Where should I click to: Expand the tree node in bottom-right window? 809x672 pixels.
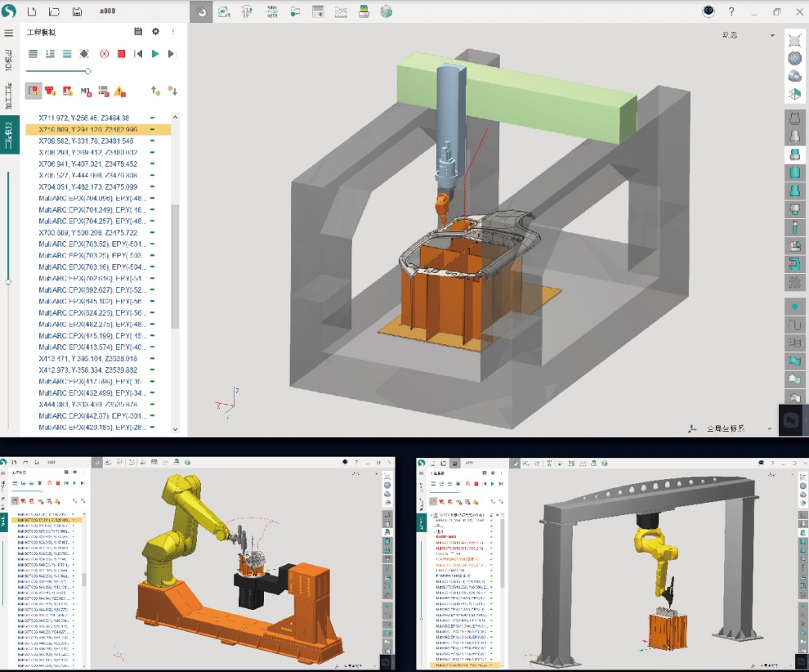(x=432, y=515)
